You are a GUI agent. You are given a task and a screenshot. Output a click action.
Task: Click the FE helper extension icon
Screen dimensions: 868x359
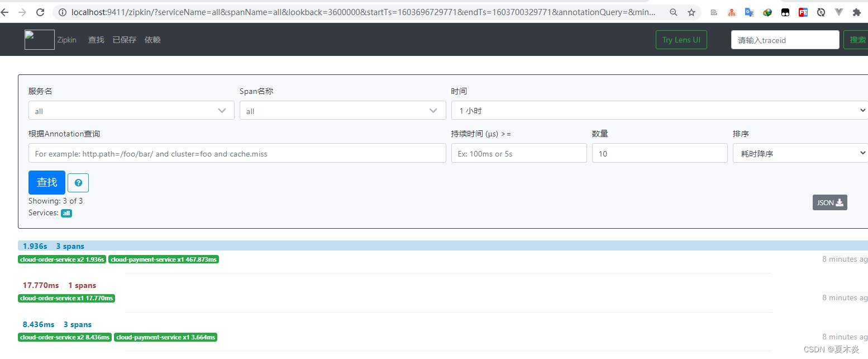pos(803,12)
